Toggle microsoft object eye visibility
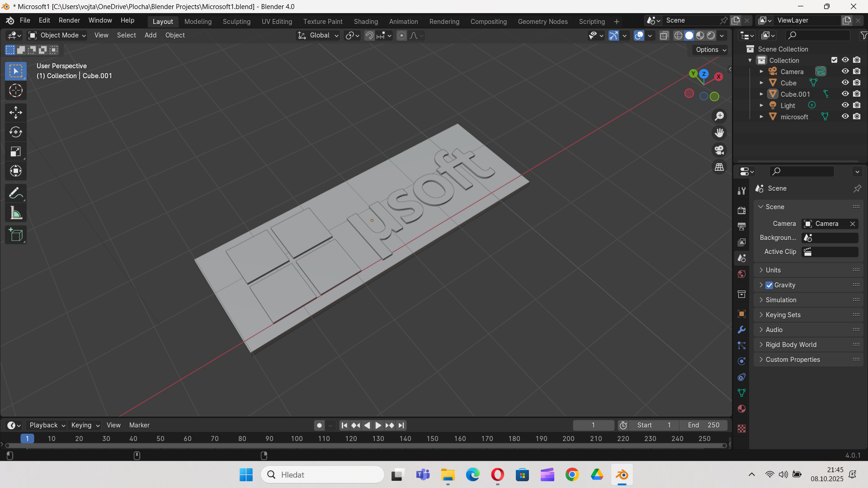The height and width of the screenshot is (488, 868). pyautogui.click(x=845, y=117)
